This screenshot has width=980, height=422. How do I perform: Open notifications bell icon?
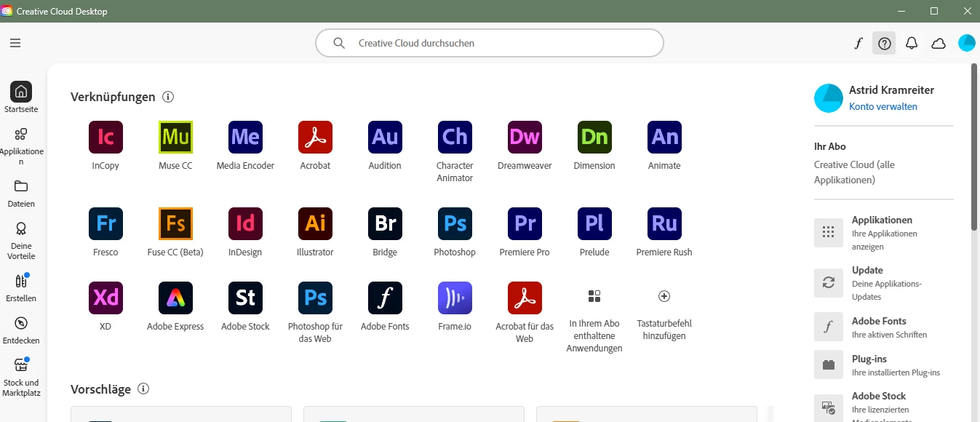pyautogui.click(x=912, y=43)
